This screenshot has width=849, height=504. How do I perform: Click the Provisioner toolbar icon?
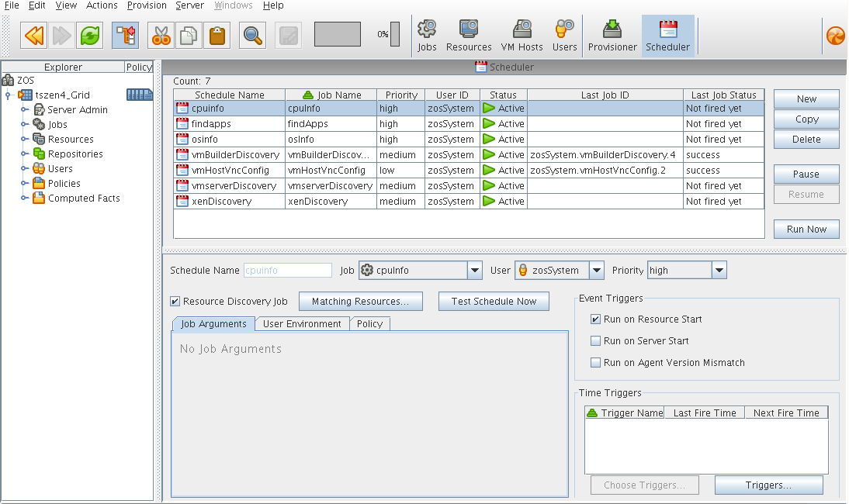click(612, 36)
